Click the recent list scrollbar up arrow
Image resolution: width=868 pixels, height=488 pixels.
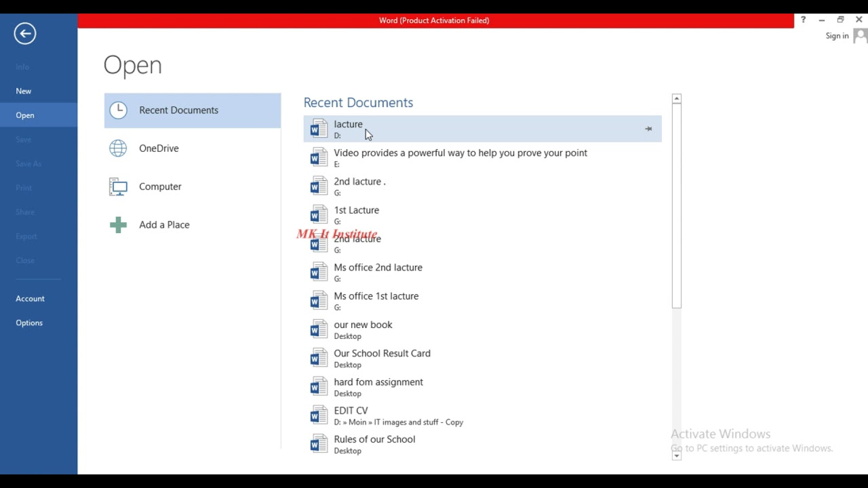click(x=676, y=99)
